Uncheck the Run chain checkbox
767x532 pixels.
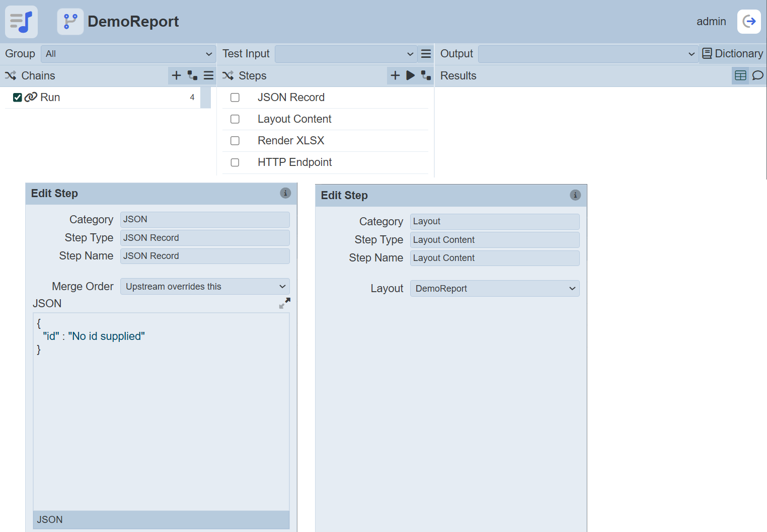pos(18,98)
